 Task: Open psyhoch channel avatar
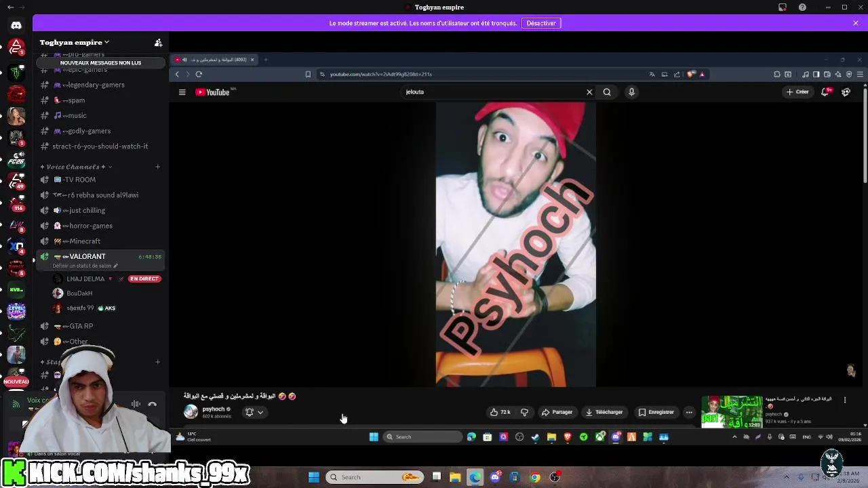click(x=191, y=411)
